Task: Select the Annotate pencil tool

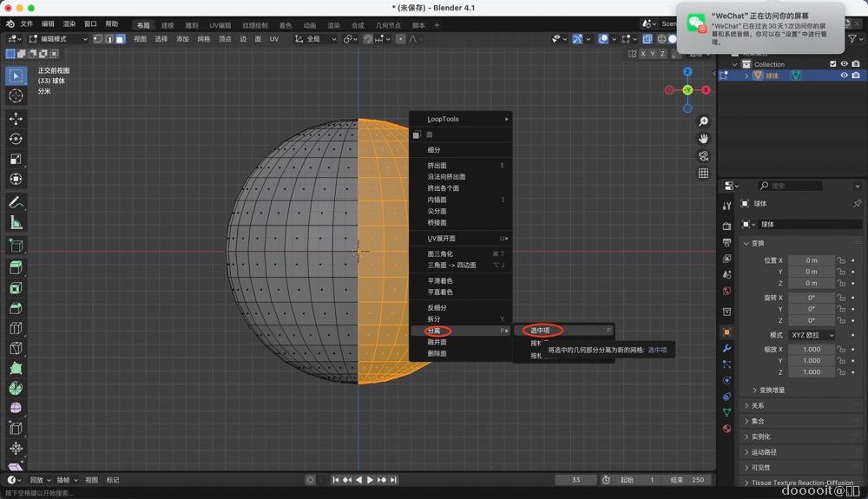Action: 16,202
